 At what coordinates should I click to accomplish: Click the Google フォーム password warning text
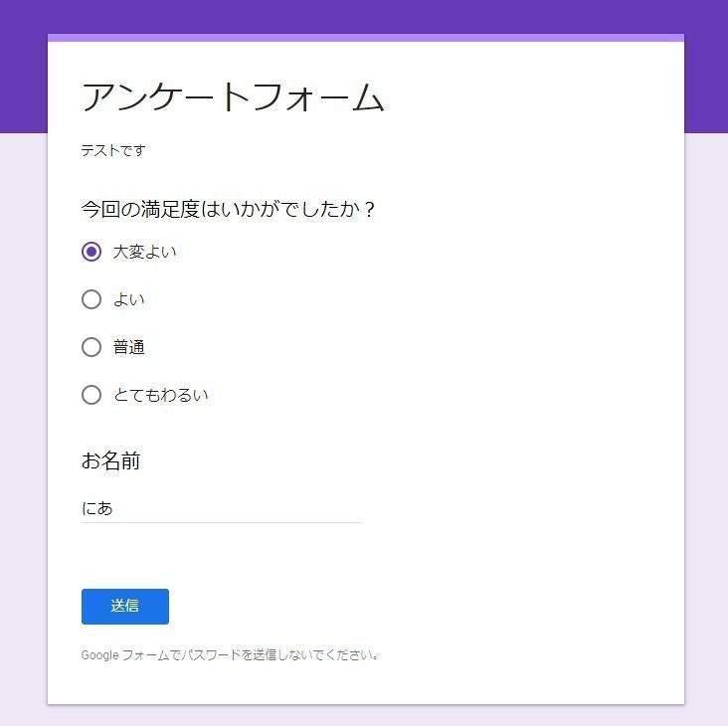pos(230,655)
